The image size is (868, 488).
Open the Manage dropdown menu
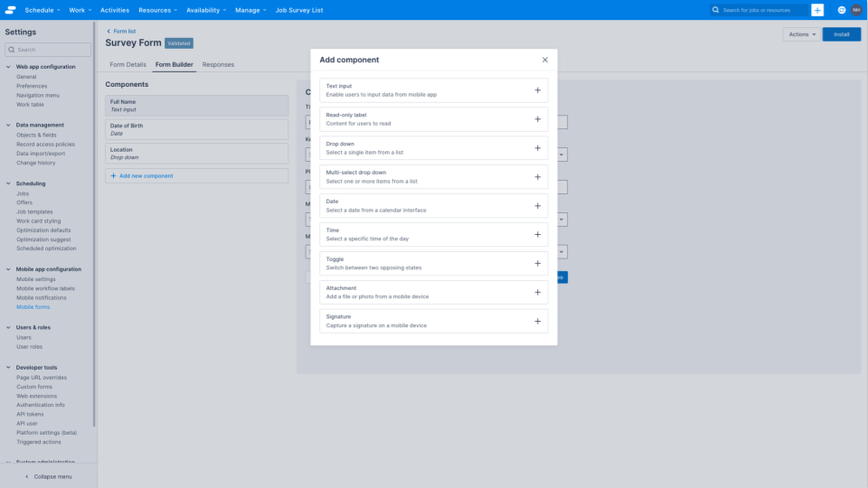coord(250,10)
